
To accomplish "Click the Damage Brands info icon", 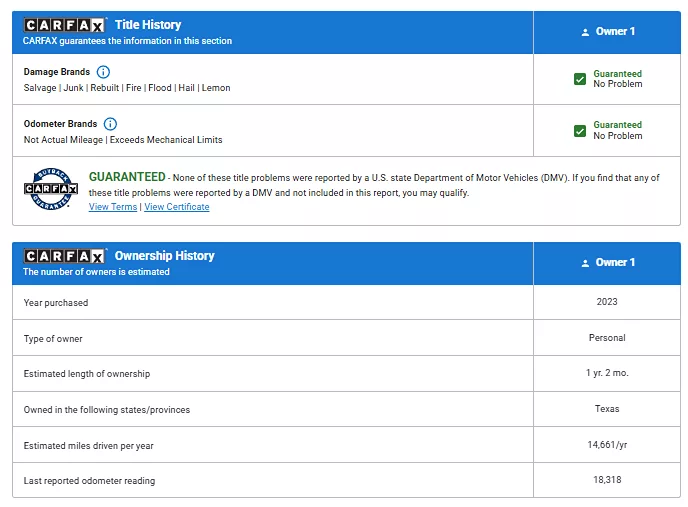I will coord(103,72).
